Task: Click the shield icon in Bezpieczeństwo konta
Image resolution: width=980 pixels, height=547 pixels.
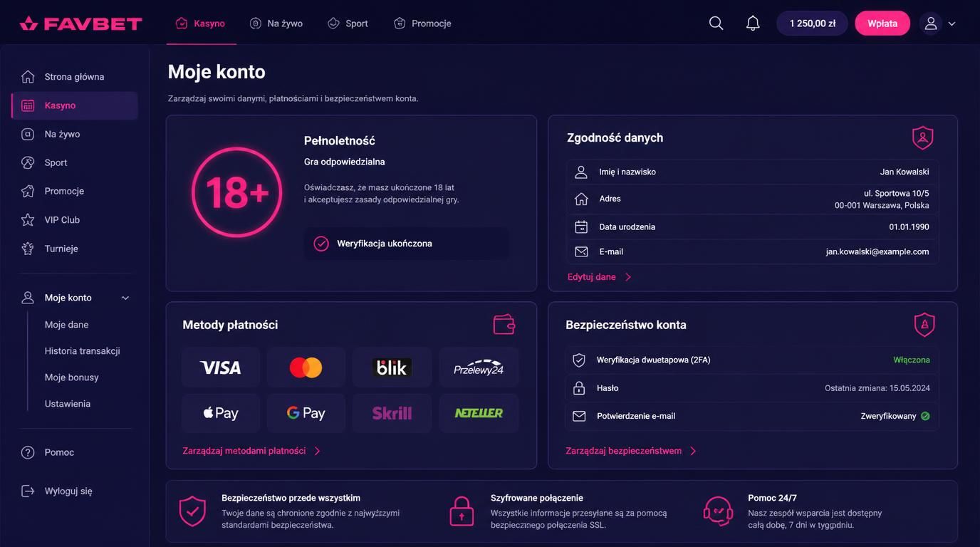Action: coord(924,325)
